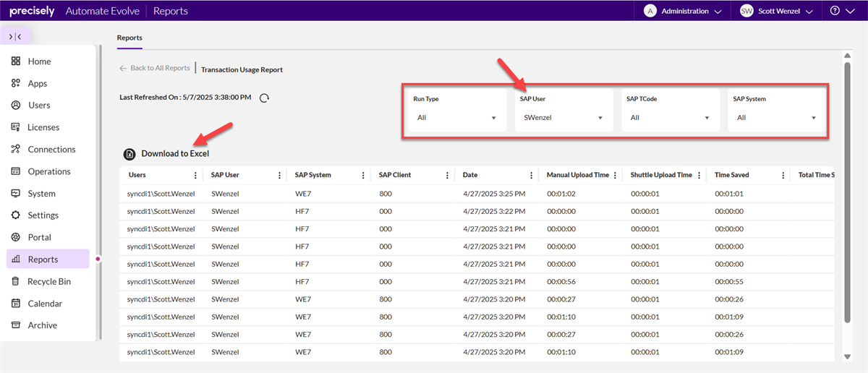Expand the Run Type dropdown
This screenshot has height=373, width=868.
(456, 117)
